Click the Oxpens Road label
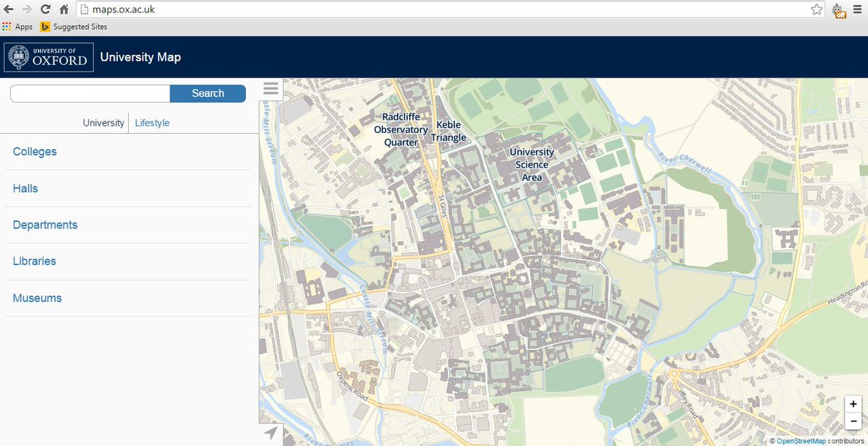Viewport: 868px width, 446px height. pos(352,387)
